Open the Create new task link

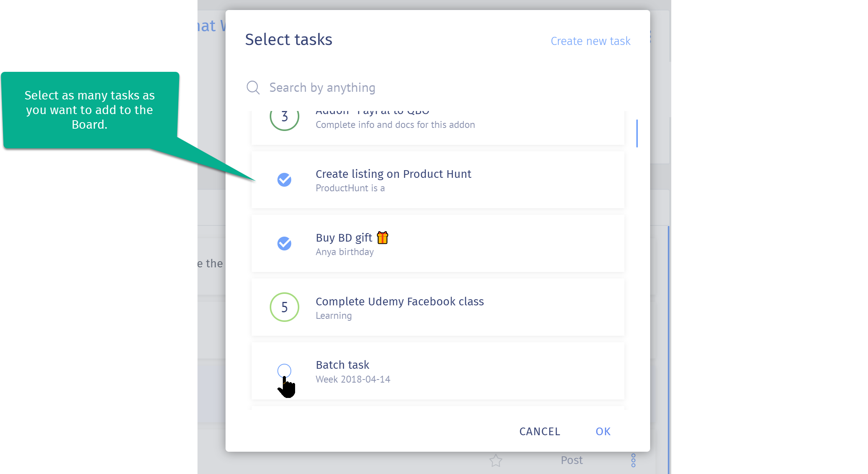(591, 41)
